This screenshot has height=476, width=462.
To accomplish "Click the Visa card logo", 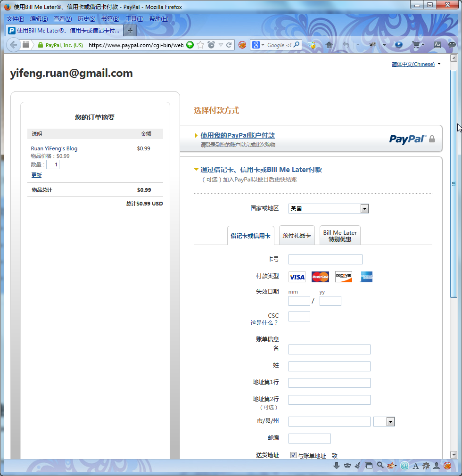I will tap(297, 277).
